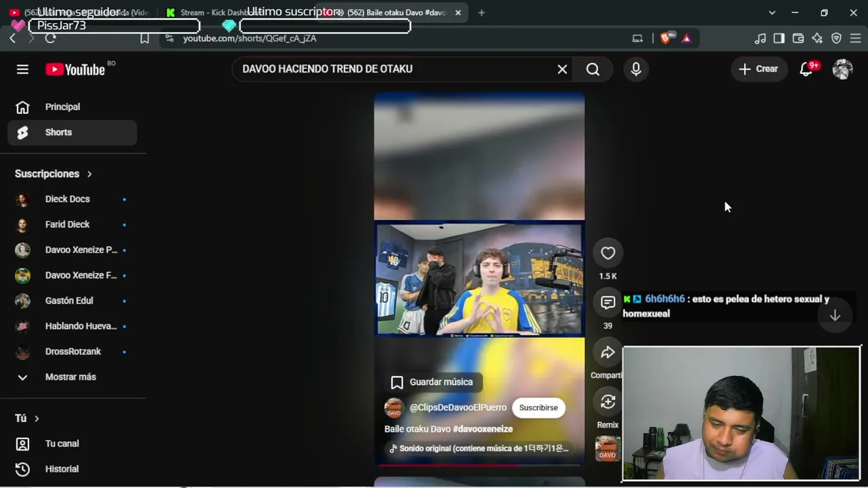Viewport: 868px width, 488px height.
Task: Select Shorts in the sidebar
Action: [x=73, y=133]
